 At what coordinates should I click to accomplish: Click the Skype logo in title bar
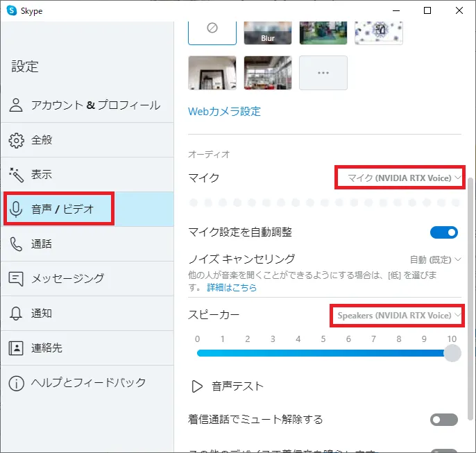12,10
